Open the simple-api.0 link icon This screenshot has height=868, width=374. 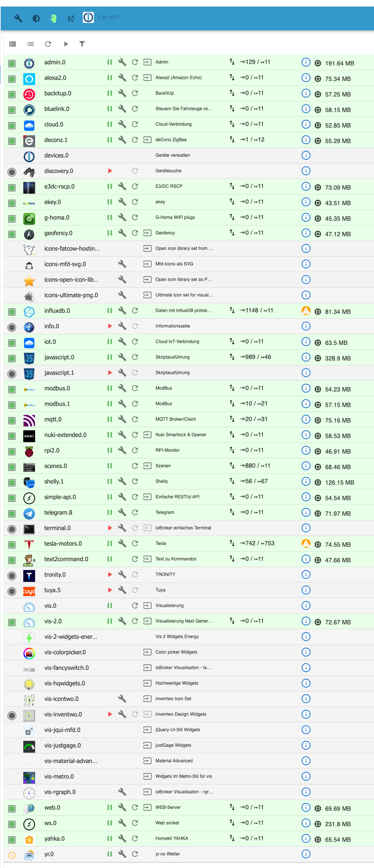[x=147, y=497]
